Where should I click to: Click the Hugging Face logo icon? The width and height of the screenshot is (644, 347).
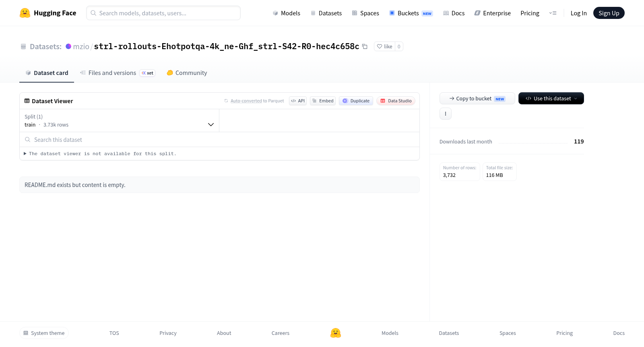point(25,13)
